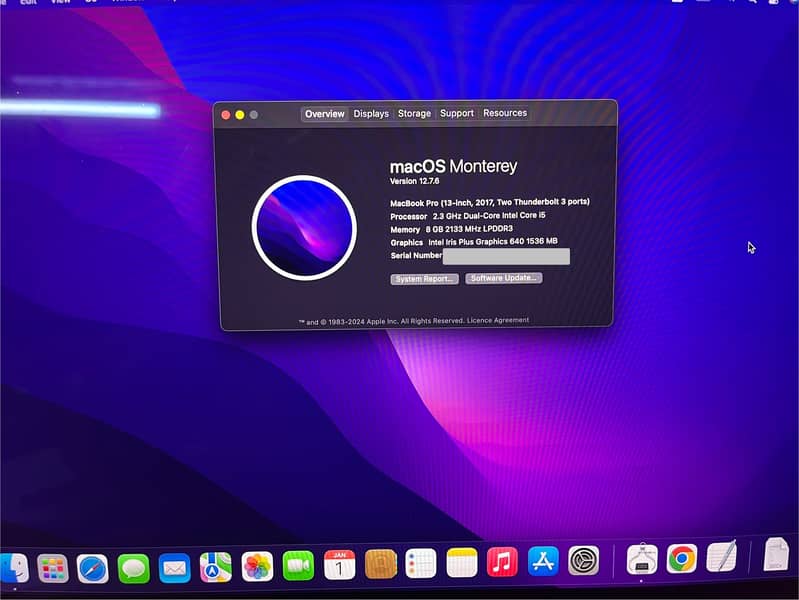Open the App Store in dock
Viewport: 799px width, 600px height.
coord(543,561)
